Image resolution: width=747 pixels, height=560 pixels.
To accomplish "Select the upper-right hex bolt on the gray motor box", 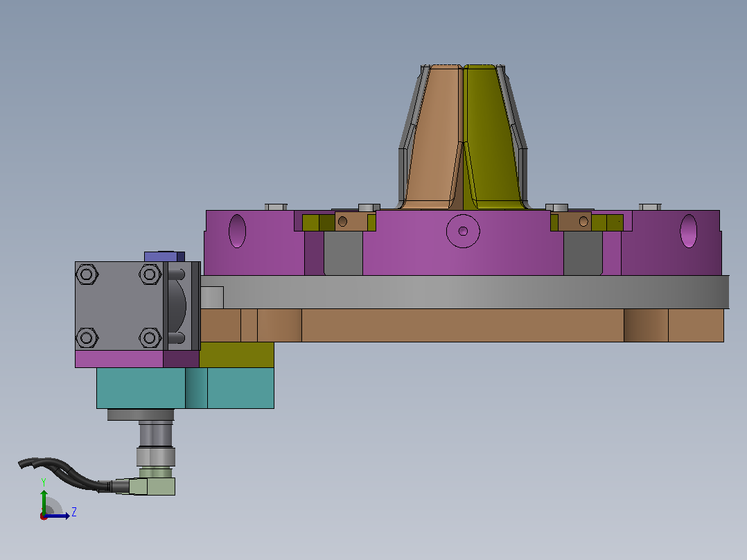I will (150, 274).
